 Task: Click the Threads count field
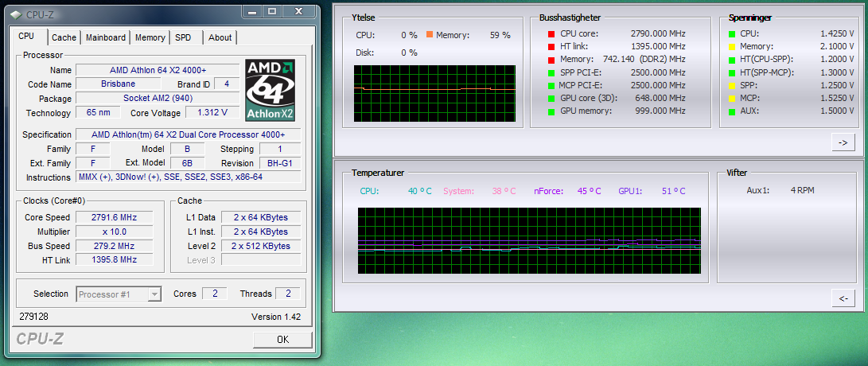(x=288, y=294)
